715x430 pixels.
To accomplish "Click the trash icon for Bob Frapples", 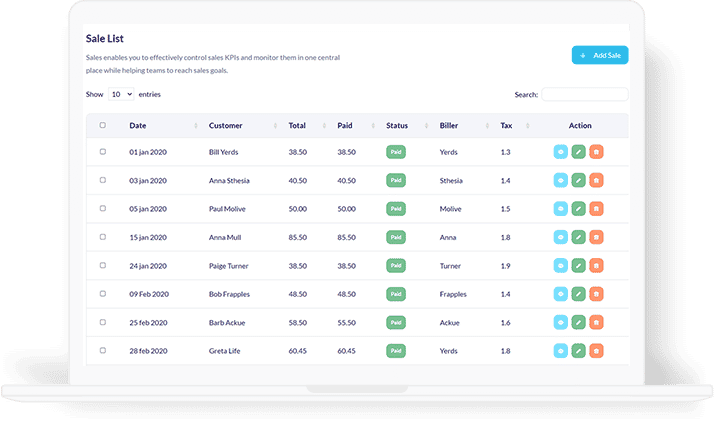I will (596, 295).
